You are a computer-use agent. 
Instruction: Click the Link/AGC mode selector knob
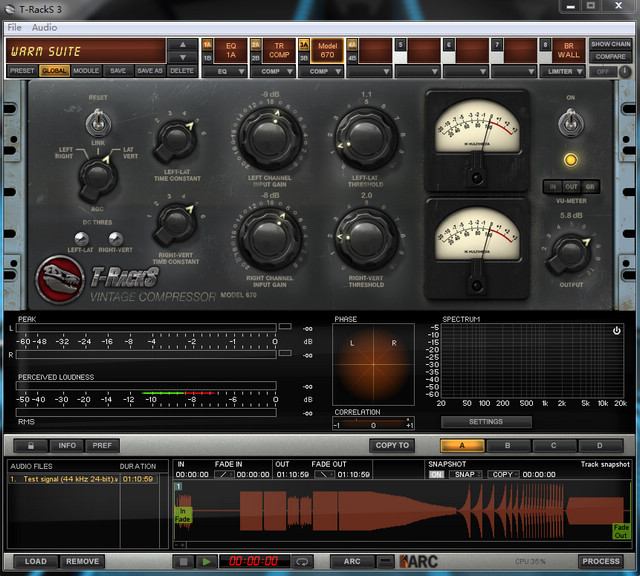pos(97,178)
